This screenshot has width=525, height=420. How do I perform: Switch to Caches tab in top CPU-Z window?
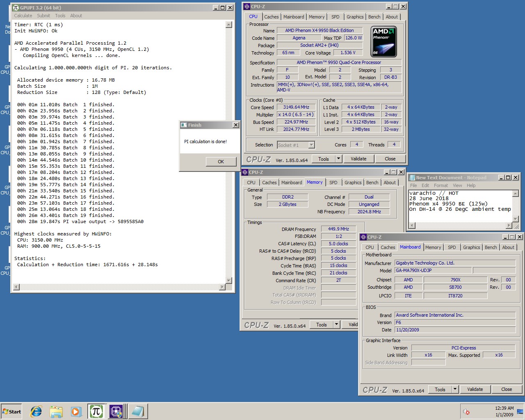tap(271, 17)
